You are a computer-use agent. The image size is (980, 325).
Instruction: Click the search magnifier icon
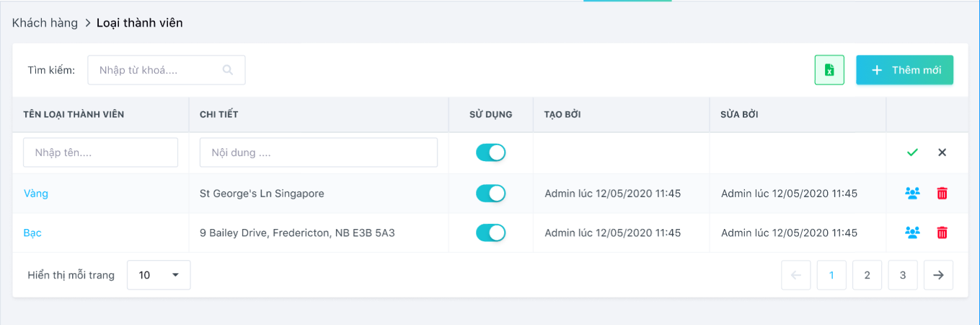click(x=228, y=70)
